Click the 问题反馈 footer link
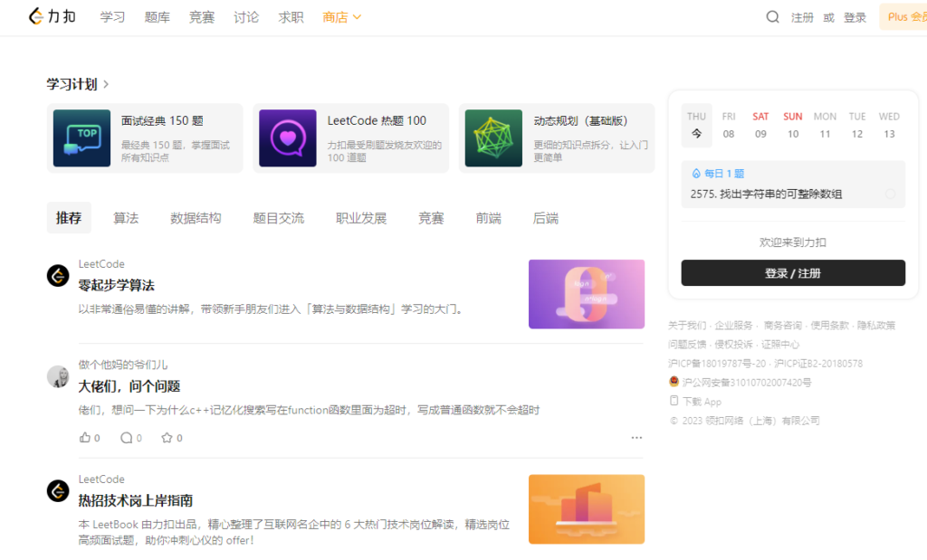Viewport: 927px width, 560px height. coord(687,345)
